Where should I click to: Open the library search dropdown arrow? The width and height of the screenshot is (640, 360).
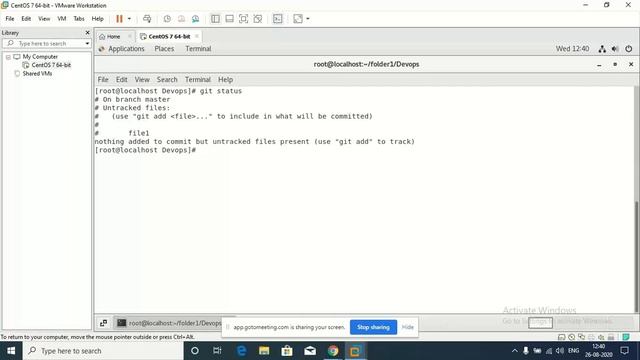[87, 43]
